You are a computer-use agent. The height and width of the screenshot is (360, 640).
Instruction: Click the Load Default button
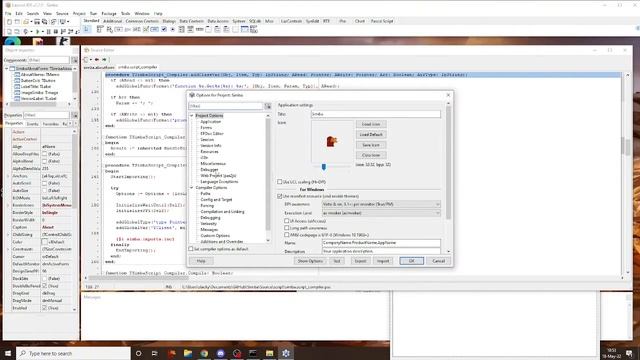point(371,134)
